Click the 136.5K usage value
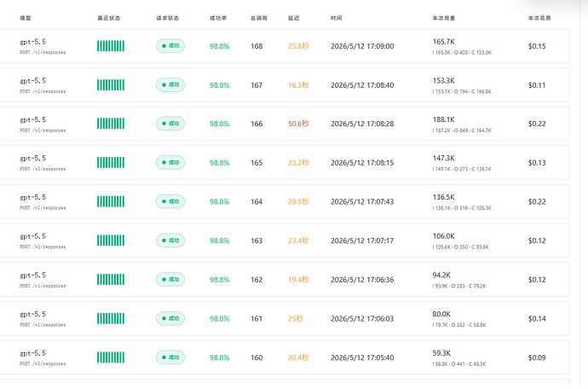This screenshot has height=389, width=588. 444,197
